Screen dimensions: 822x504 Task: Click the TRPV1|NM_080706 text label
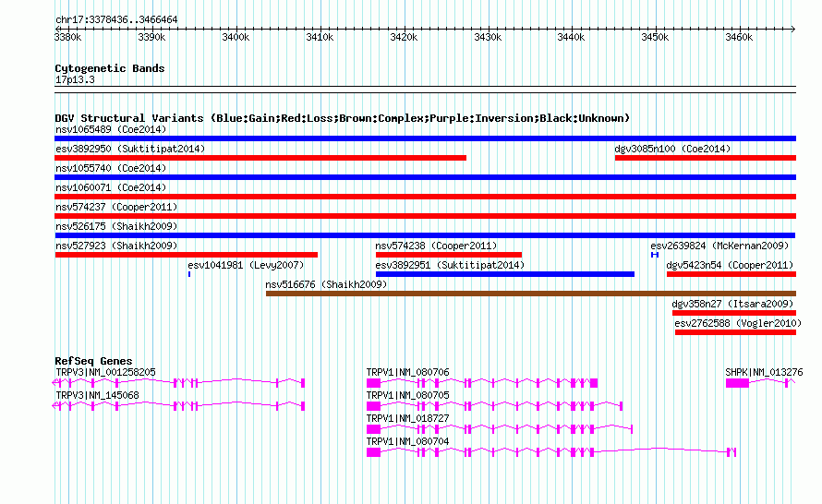[408, 372]
